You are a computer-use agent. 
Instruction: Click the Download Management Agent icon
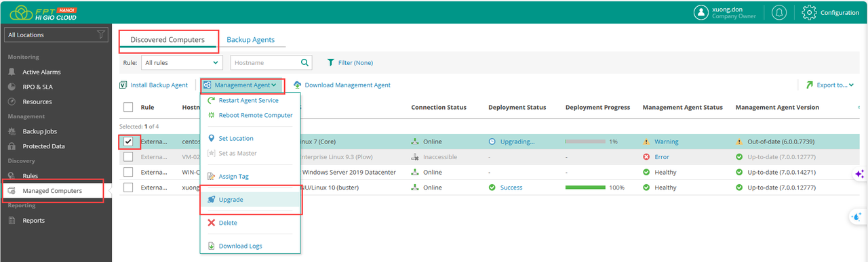tap(297, 85)
